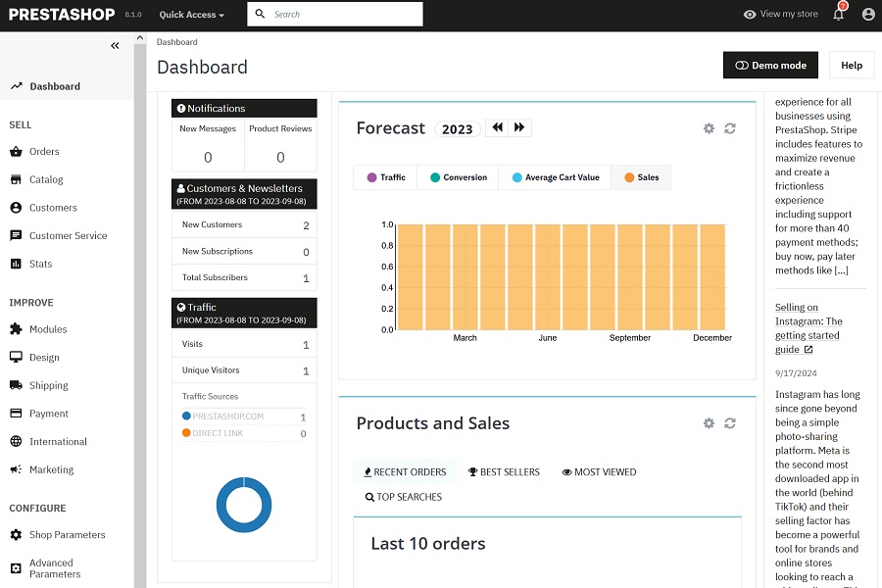Image resolution: width=882 pixels, height=588 pixels.
Task: Open Products and Sales settings gear
Action: (709, 423)
